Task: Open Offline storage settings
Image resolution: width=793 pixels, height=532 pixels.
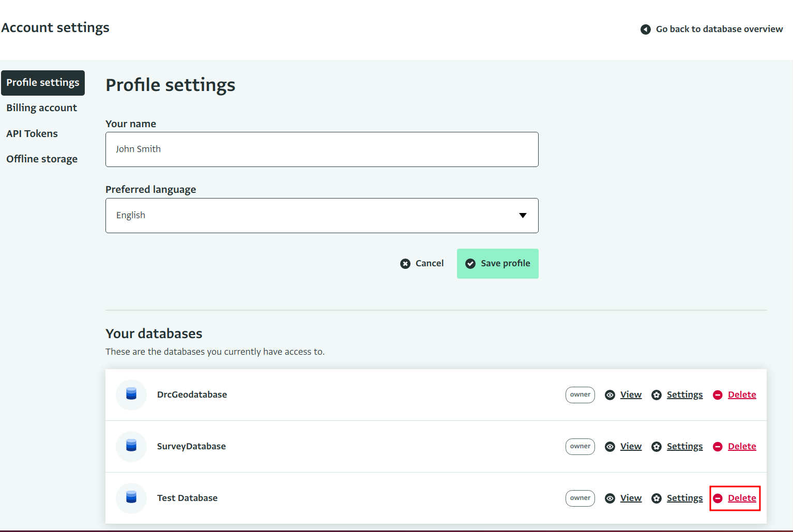Action: point(42,159)
